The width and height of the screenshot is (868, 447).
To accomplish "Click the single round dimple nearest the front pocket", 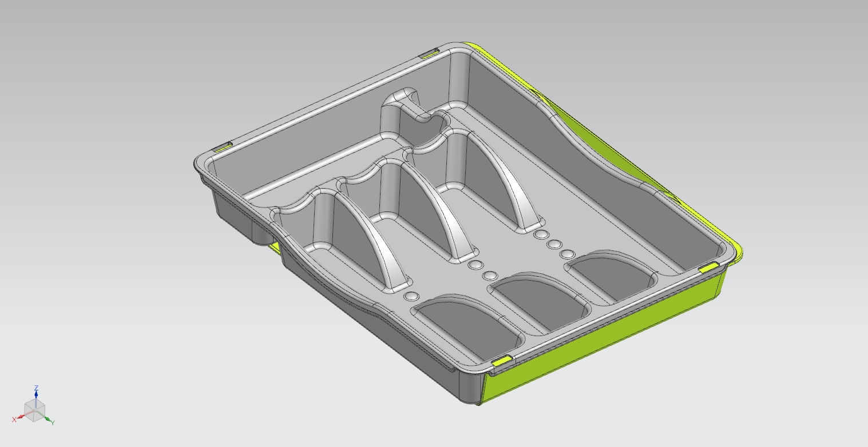I will 411,297.
